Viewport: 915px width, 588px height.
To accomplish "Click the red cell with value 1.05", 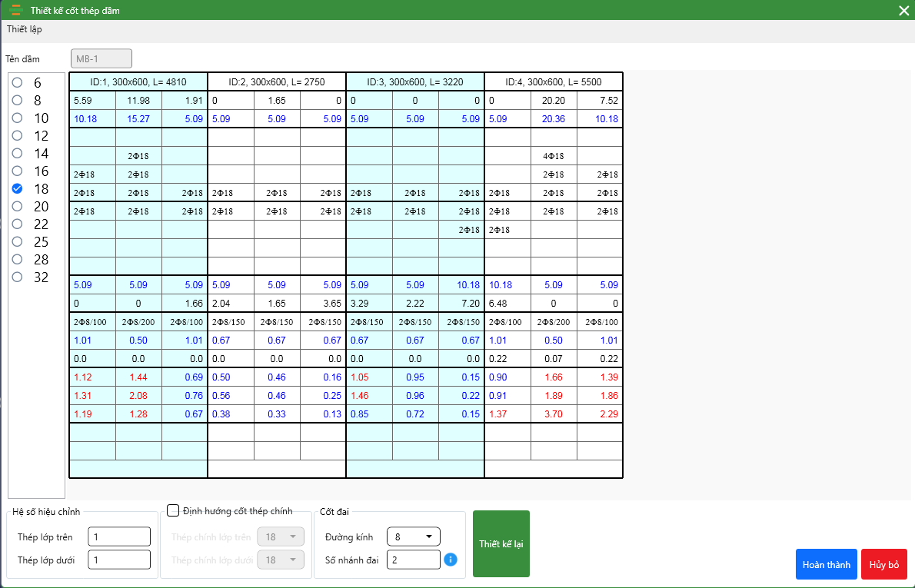I will click(x=369, y=377).
